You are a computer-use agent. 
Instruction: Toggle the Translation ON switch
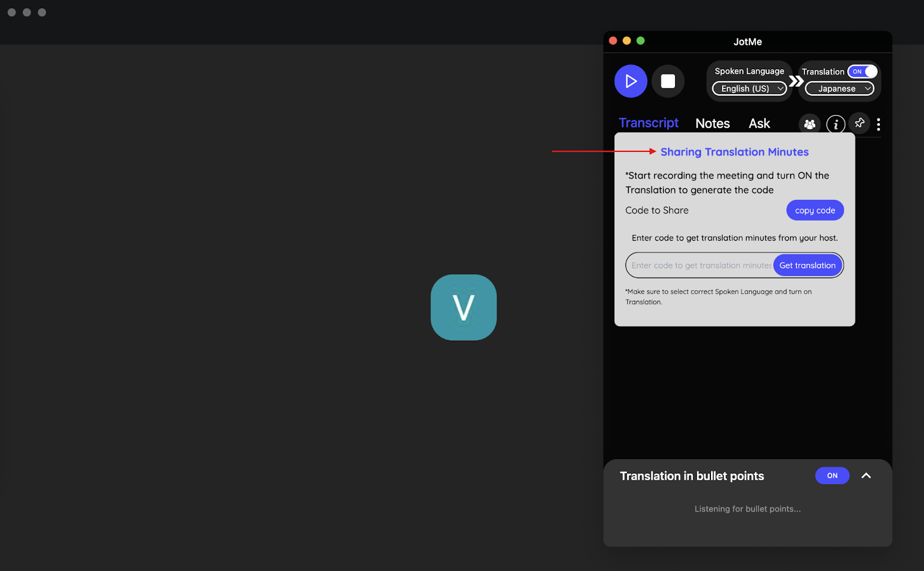862,72
